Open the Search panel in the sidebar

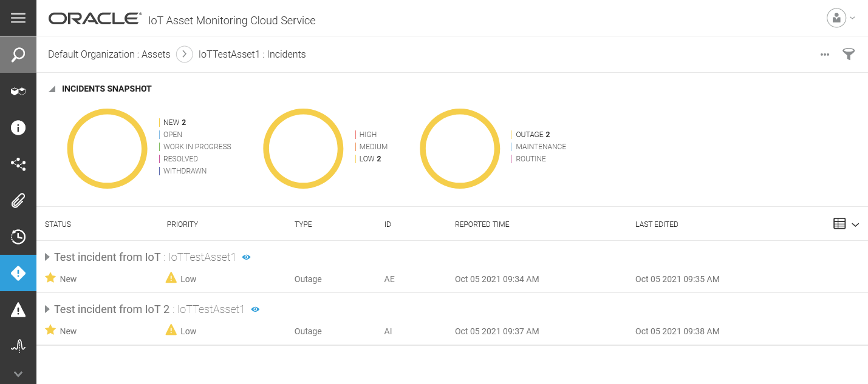pyautogui.click(x=18, y=54)
